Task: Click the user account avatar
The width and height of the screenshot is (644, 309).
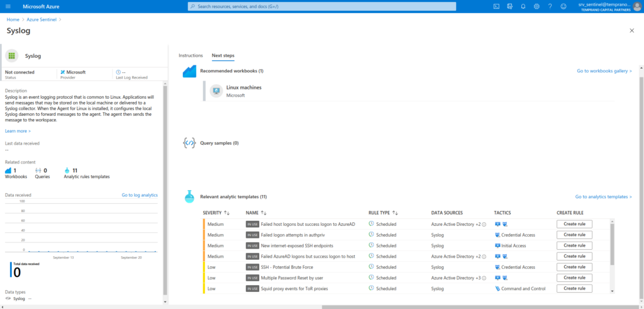Action: coord(636,6)
